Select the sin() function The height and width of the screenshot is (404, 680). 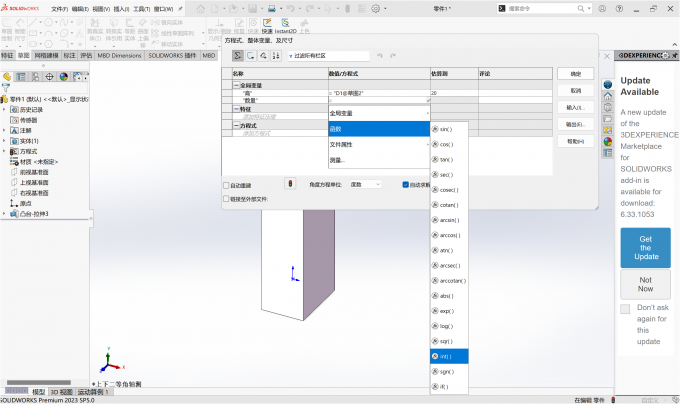pyautogui.click(x=449, y=129)
